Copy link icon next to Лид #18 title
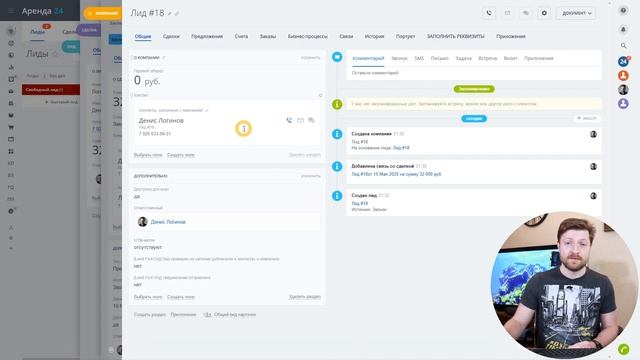 [177, 13]
